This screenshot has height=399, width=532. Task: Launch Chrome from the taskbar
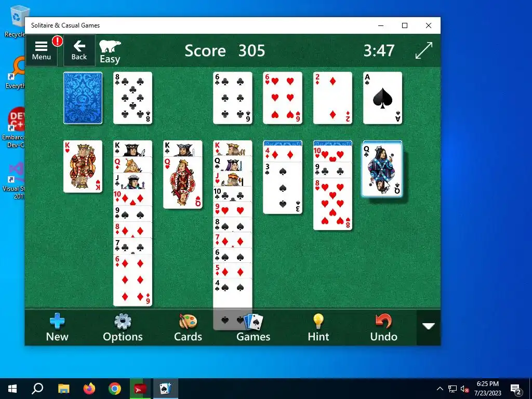click(x=115, y=389)
